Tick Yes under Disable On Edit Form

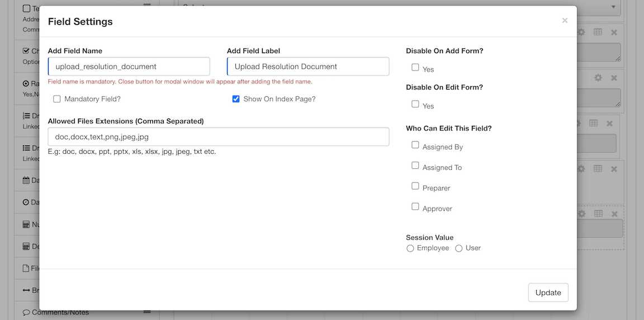click(415, 104)
